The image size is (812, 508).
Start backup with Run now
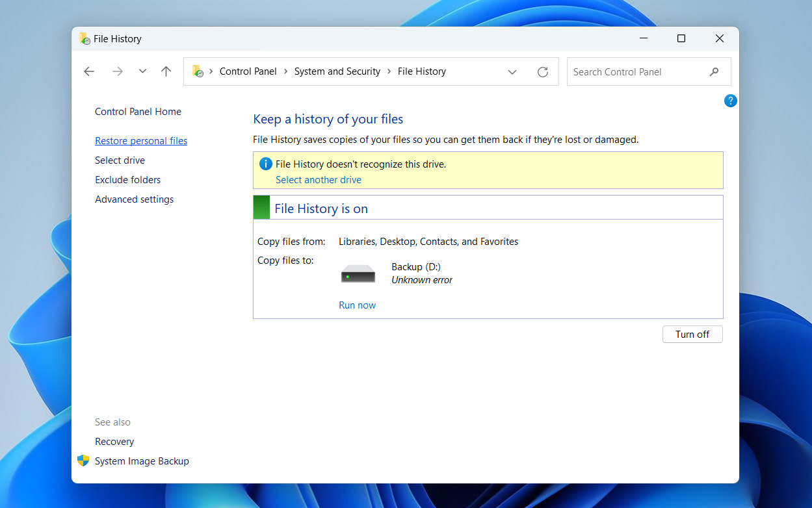[x=357, y=305]
